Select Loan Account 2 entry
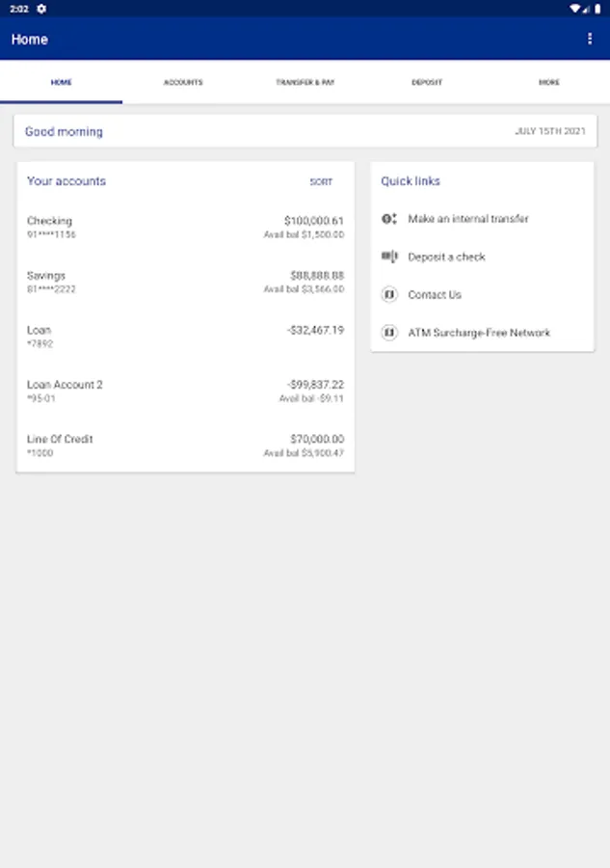Viewport: 610px width, 868px height. click(x=185, y=391)
